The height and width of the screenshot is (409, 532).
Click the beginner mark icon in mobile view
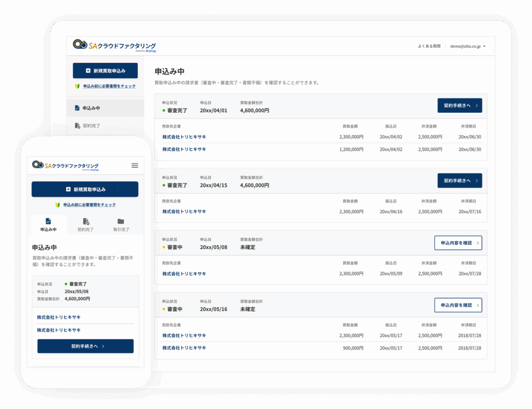(x=58, y=205)
